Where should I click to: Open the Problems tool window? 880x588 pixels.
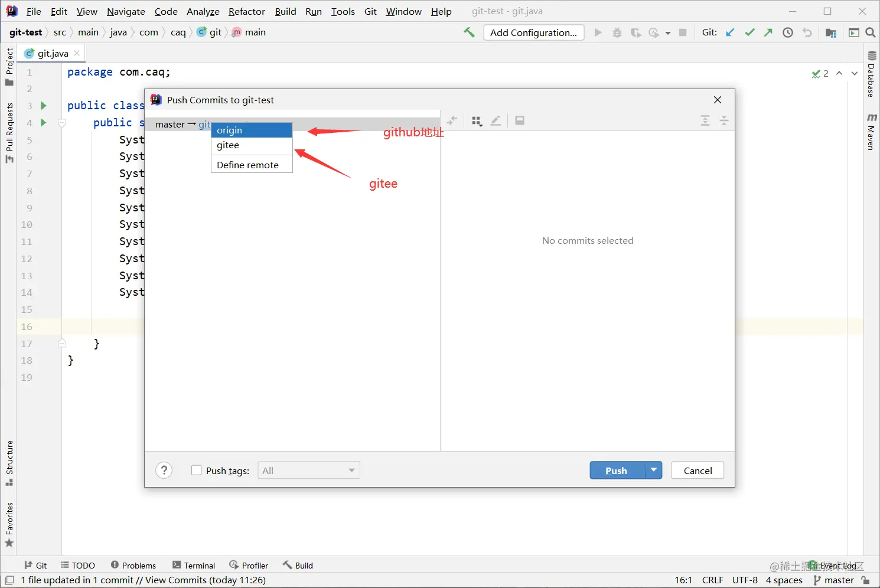coord(133,565)
